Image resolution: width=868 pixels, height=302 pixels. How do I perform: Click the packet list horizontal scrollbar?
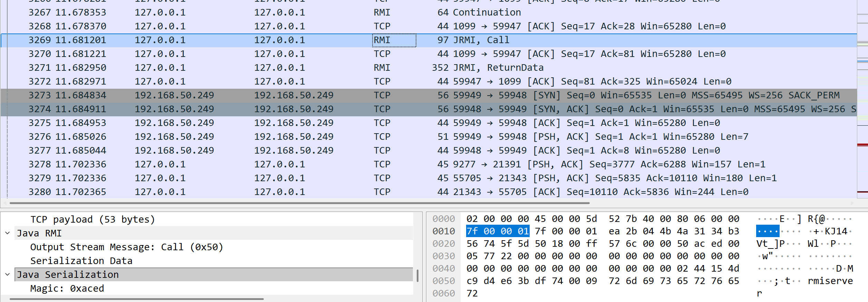[x=299, y=203]
